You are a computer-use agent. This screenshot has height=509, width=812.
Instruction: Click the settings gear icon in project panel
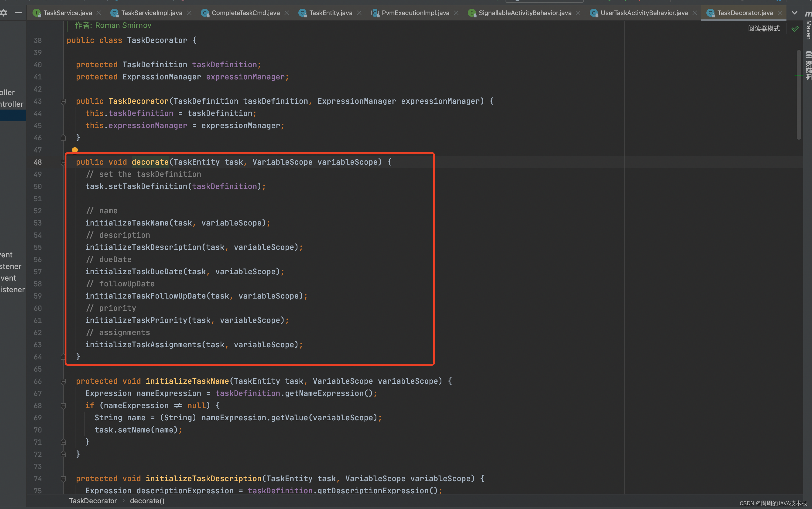click(4, 13)
